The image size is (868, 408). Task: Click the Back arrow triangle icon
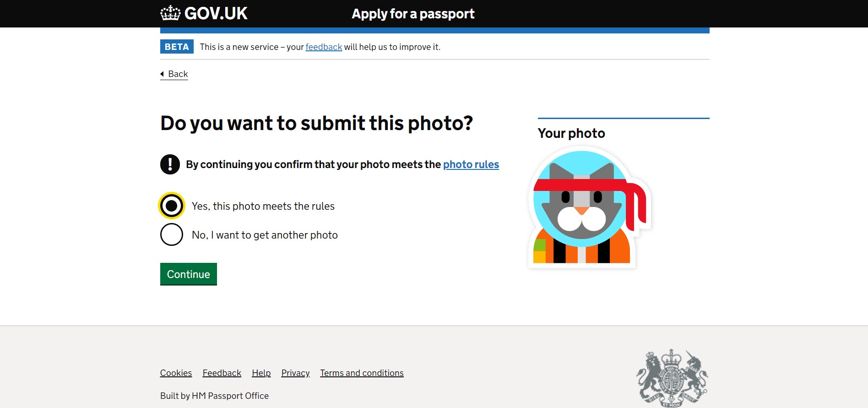tap(162, 74)
